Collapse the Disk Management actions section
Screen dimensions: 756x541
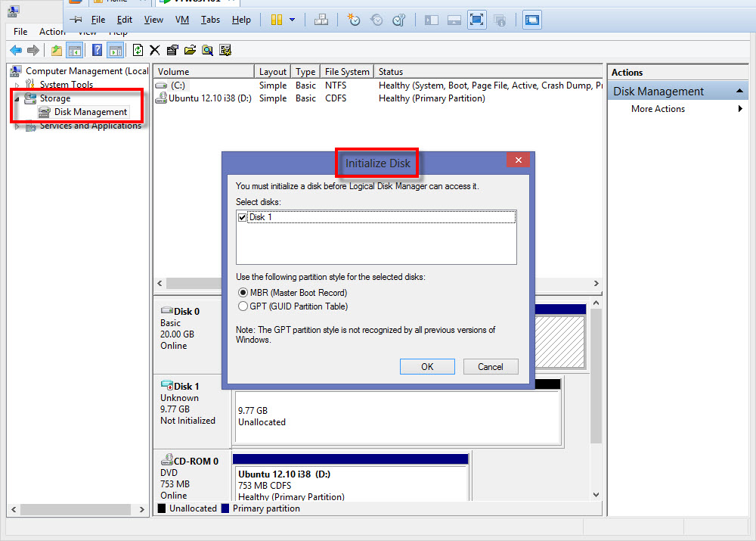click(x=739, y=91)
